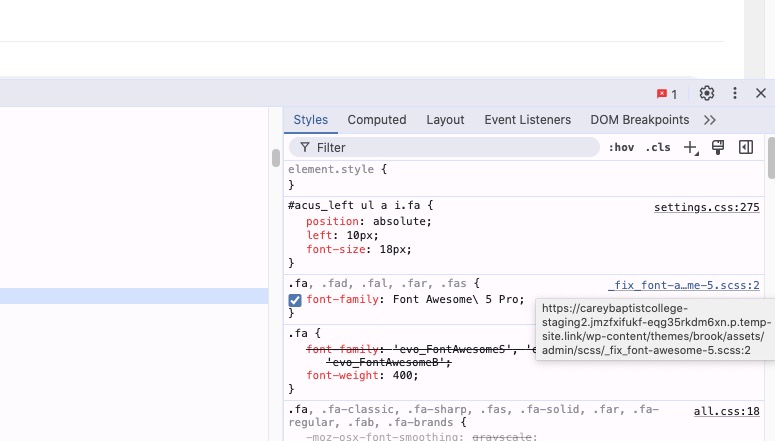
Task: Open the Event Listeners tab
Action: [527, 120]
